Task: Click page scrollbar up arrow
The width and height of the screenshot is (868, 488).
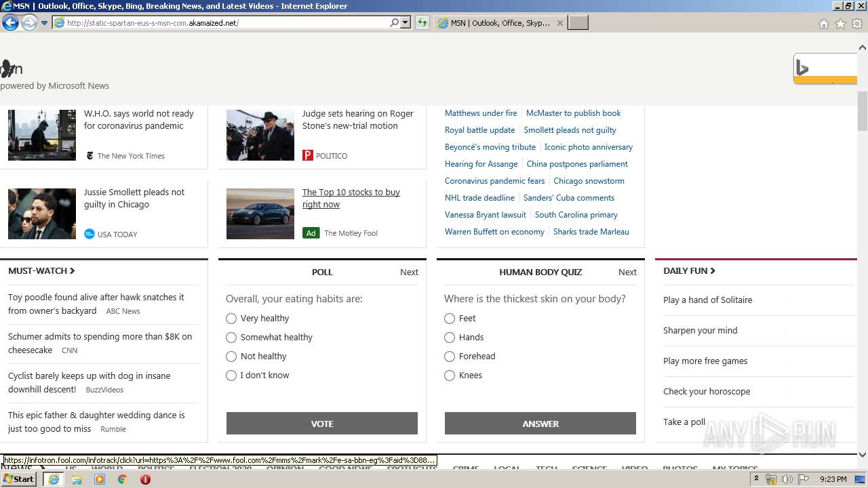Action: click(x=863, y=48)
